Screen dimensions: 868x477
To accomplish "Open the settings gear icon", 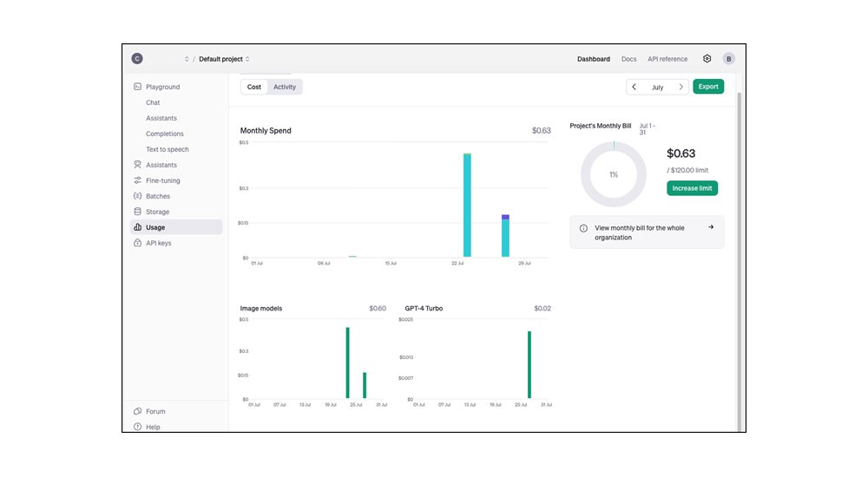I will pyautogui.click(x=707, y=59).
